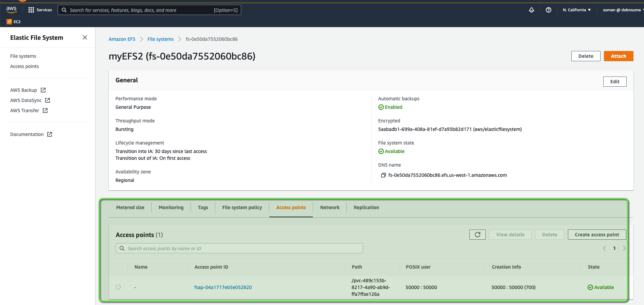Switch to the Metered size tab
This screenshot has width=644, height=305.
click(130, 207)
